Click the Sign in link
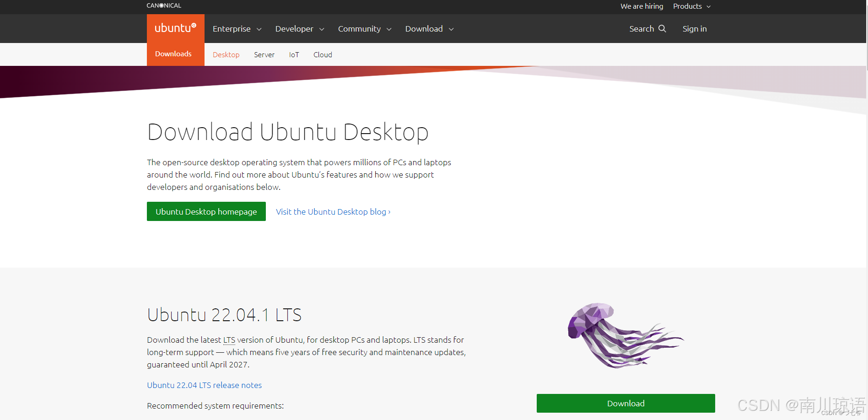868x420 pixels. 695,29
